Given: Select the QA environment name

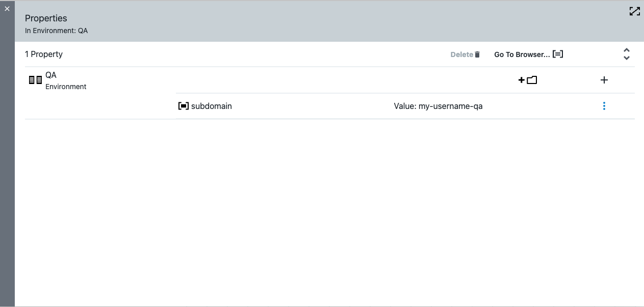Looking at the screenshot, I should 51,75.
